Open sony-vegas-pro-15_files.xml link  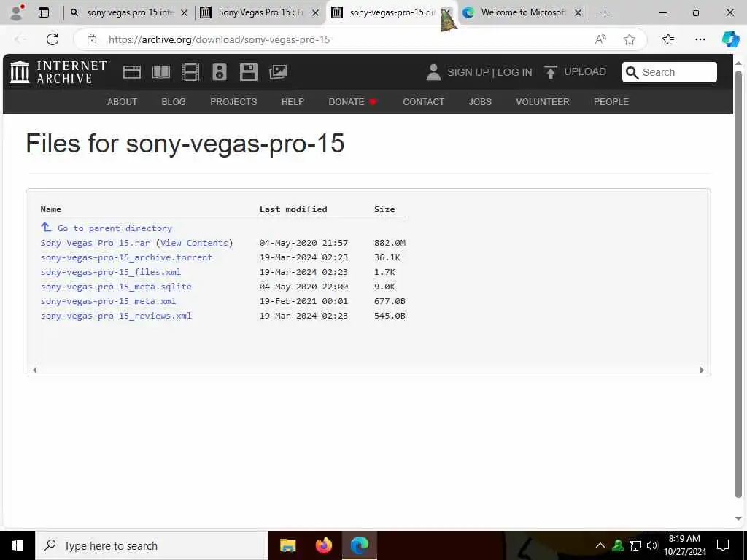(x=111, y=273)
